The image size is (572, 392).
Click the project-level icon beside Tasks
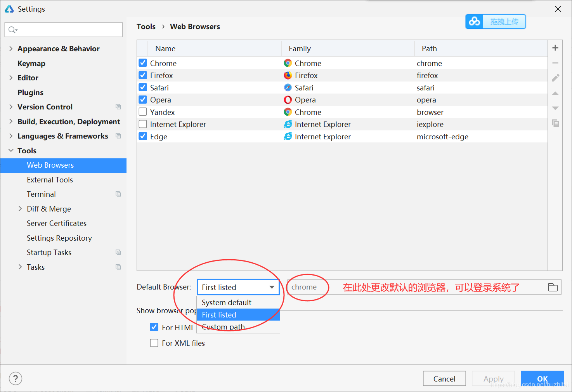(118, 267)
